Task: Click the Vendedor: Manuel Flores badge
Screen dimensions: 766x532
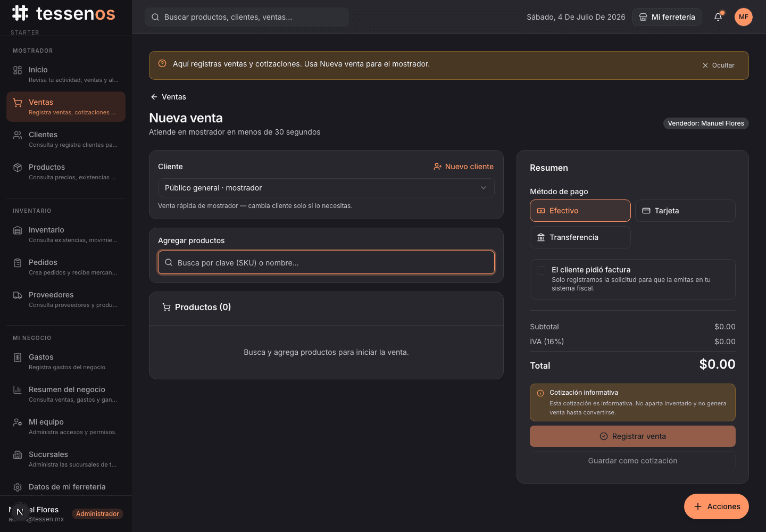Action: tap(706, 123)
